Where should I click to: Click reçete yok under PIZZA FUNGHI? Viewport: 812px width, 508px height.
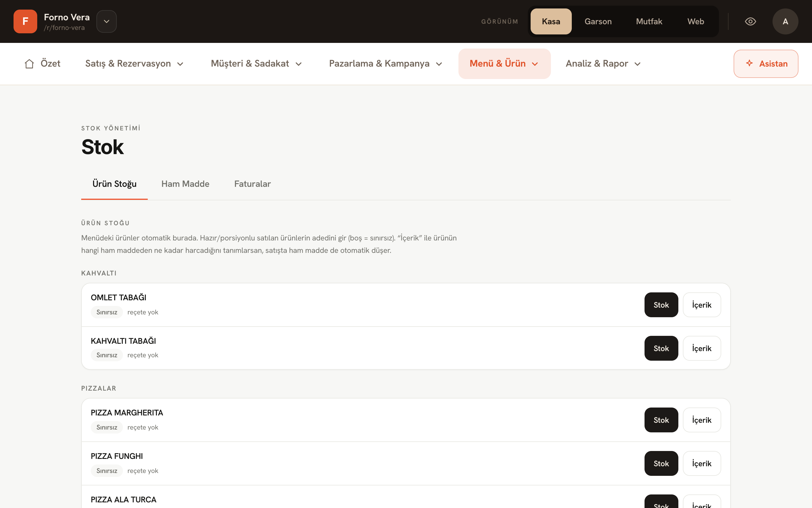pyautogui.click(x=143, y=471)
